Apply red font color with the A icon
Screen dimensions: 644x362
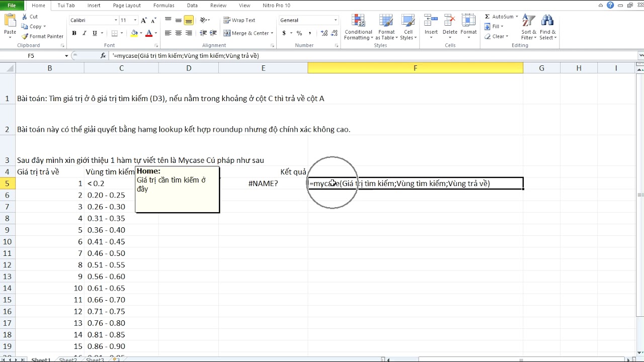(149, 33)
